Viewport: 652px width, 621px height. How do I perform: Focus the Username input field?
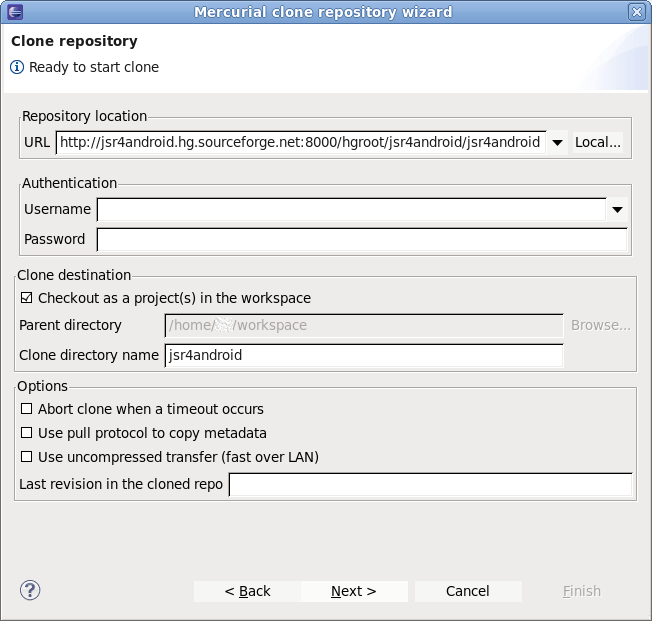coord(352,210)
